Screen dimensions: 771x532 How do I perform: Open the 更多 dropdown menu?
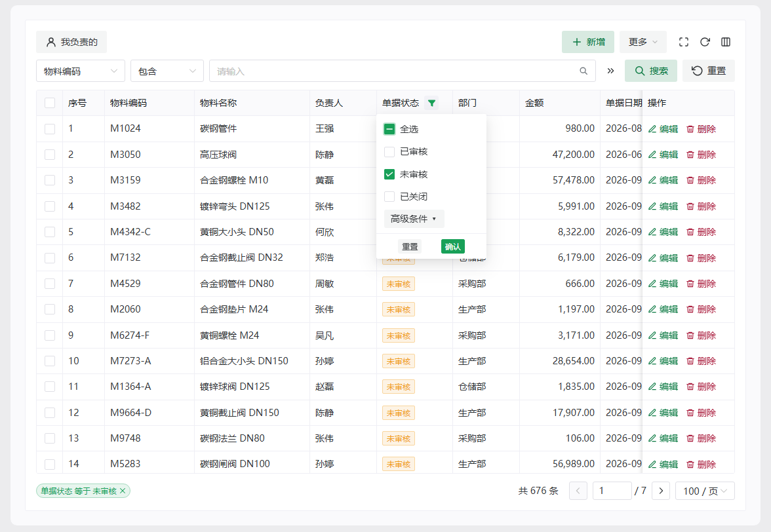pyautogui.click(x=642, y=42)
